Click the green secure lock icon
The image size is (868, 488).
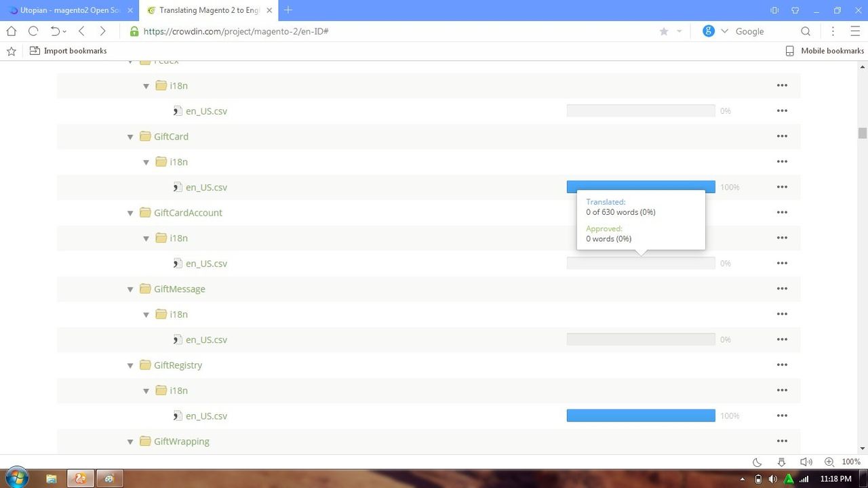coord(134,31)
